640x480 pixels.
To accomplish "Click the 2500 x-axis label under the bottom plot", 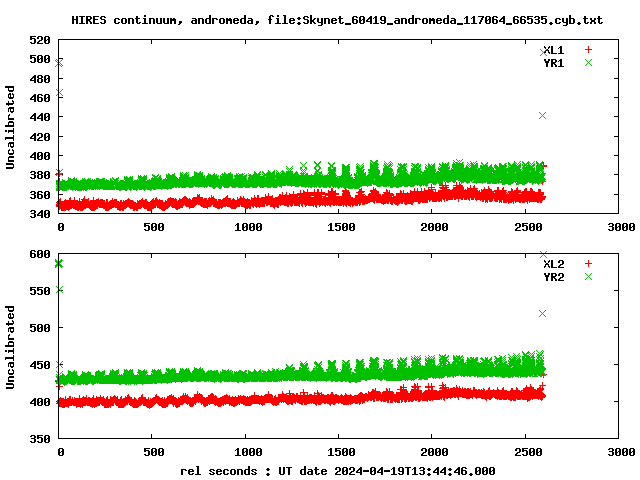I will click(528, 452).
